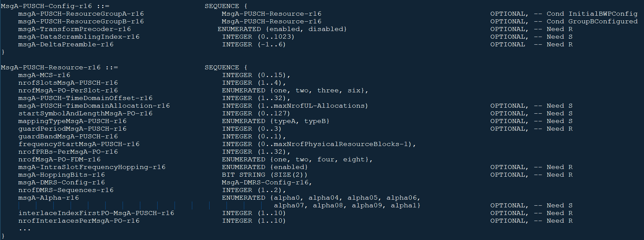Click the nrofSlotsMsgA-PUSCH-r16 field name
The width and height of the screenshot is (644, 240).
tap(68, 83)
